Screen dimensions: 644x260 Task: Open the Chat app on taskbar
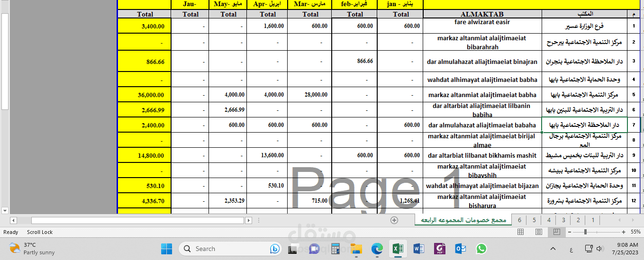314,249
